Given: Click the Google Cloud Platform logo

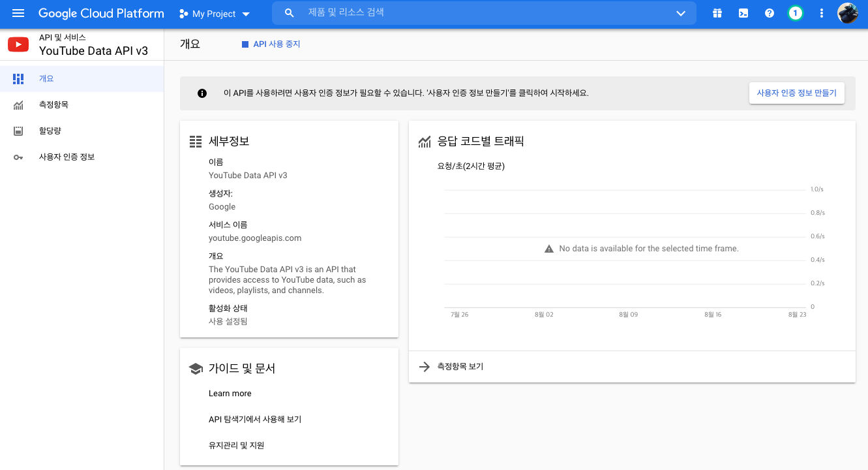Looking at the screenshot, I should (x=101, y=13).
